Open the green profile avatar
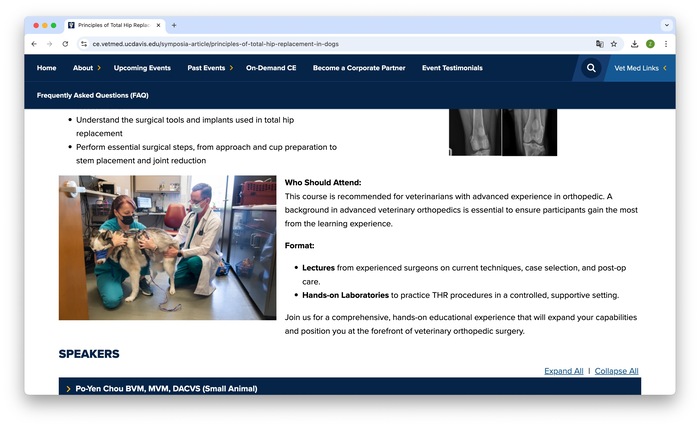Screen dimensions: 700x427 click(650, 44)
